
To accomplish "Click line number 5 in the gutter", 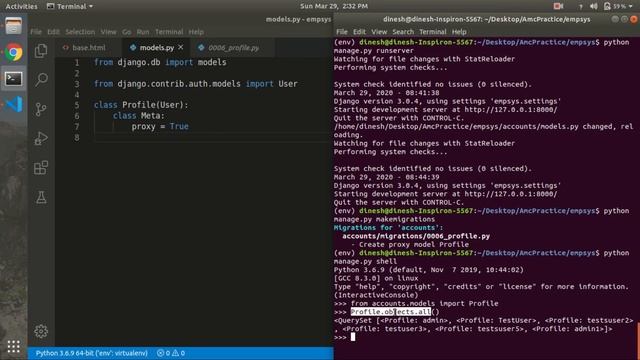I will (x=77, y=105).
